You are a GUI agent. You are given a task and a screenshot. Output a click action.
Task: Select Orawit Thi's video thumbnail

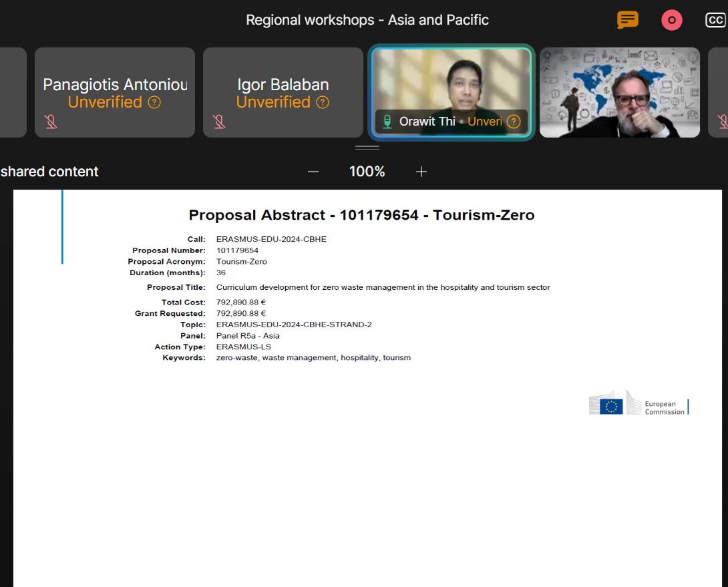coord(451,92)
